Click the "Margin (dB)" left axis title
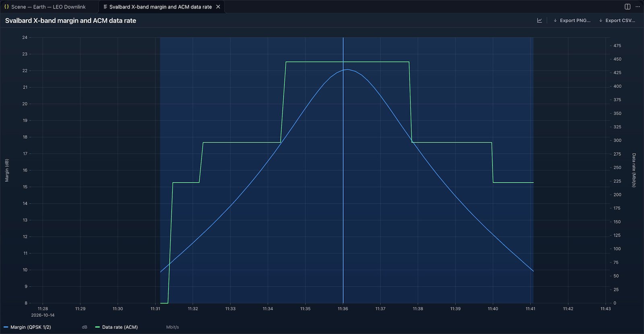The height and width of the screenshot is (334, 644). pos(7,170)
